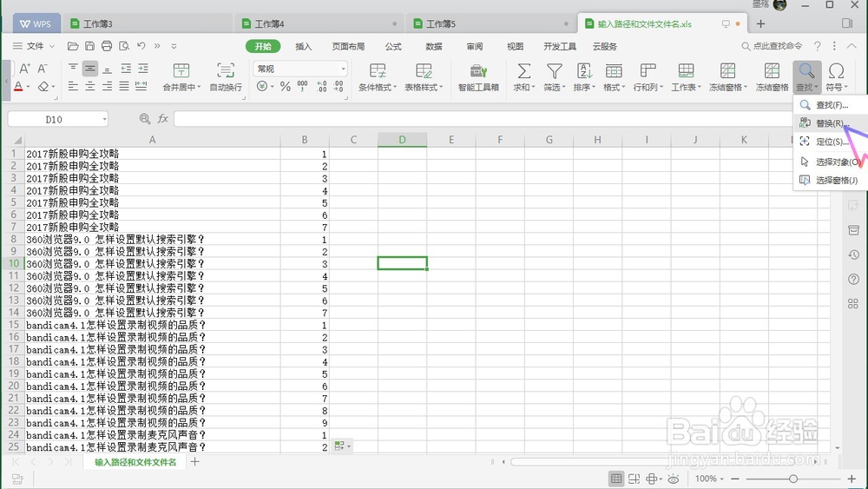868x489 pixels.
Task: Increase font size with the A+ icon
Action: [24, 69]
